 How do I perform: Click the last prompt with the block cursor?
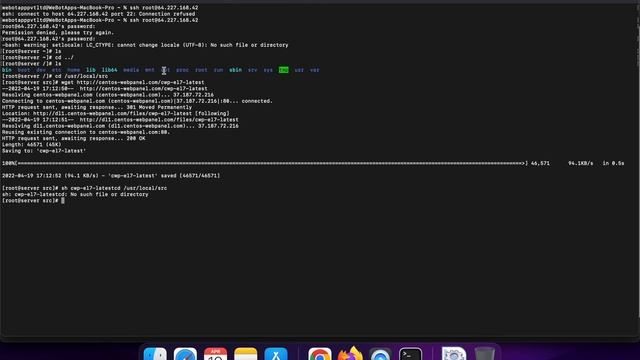(x=33, y=201)
